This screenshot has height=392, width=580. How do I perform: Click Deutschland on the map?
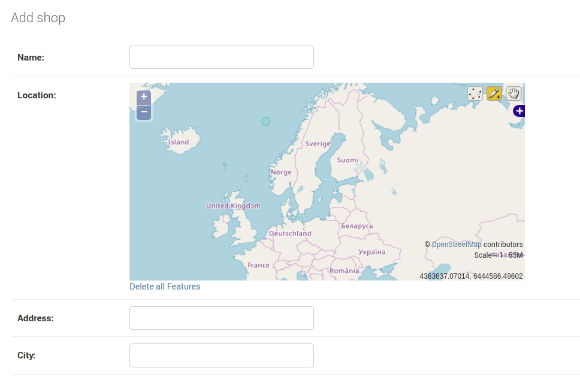pos(290,233)
